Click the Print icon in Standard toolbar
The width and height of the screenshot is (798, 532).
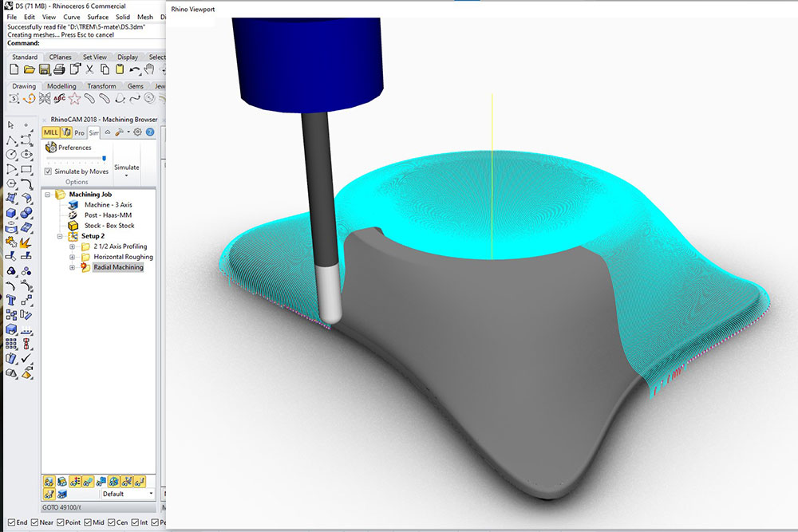59,70
